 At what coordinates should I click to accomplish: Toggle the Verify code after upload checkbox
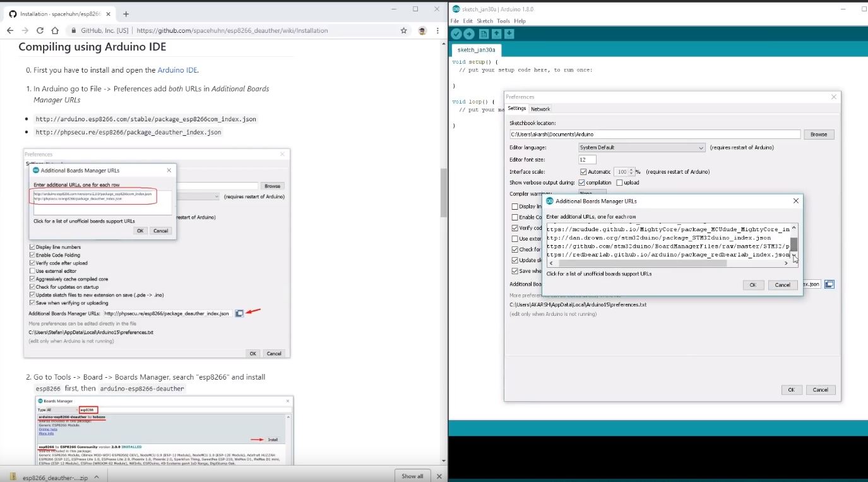tap(515, 228)
